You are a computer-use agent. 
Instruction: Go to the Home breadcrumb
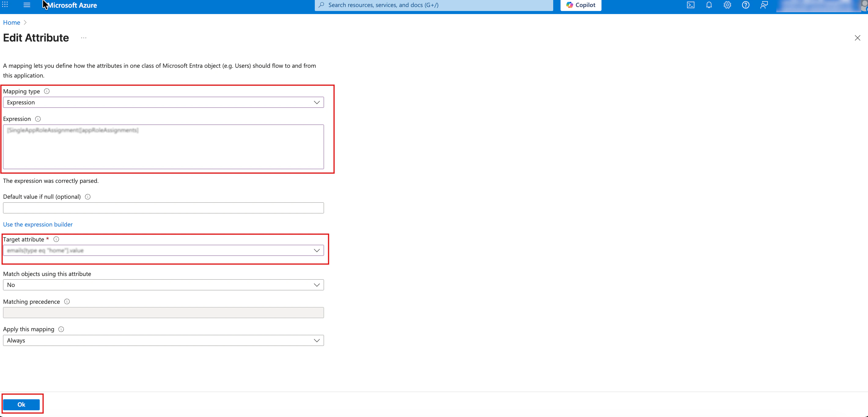11,23
